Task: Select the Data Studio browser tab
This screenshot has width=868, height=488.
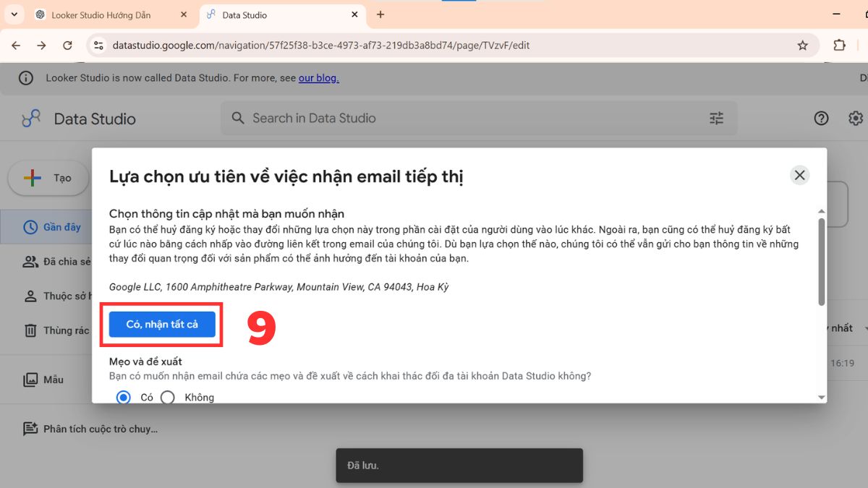Action: (281, 14)
